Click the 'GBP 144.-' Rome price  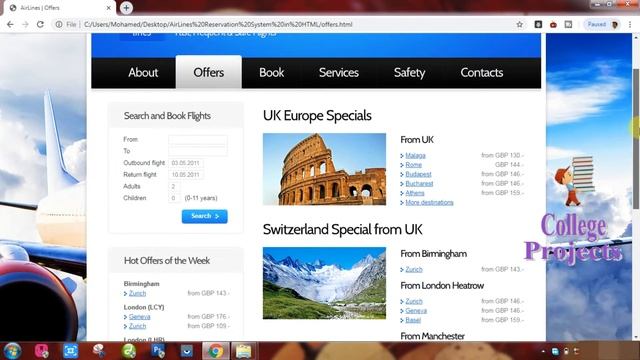(509, 165)
